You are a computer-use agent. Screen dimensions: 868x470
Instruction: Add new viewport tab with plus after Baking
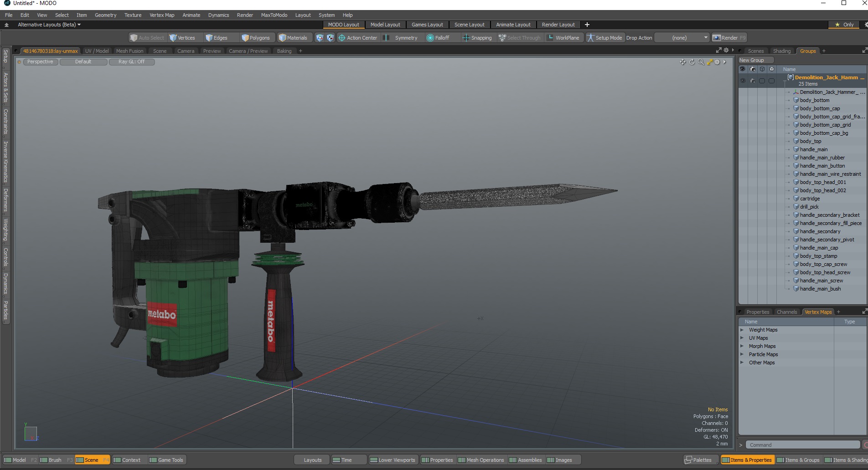[300, 51]
